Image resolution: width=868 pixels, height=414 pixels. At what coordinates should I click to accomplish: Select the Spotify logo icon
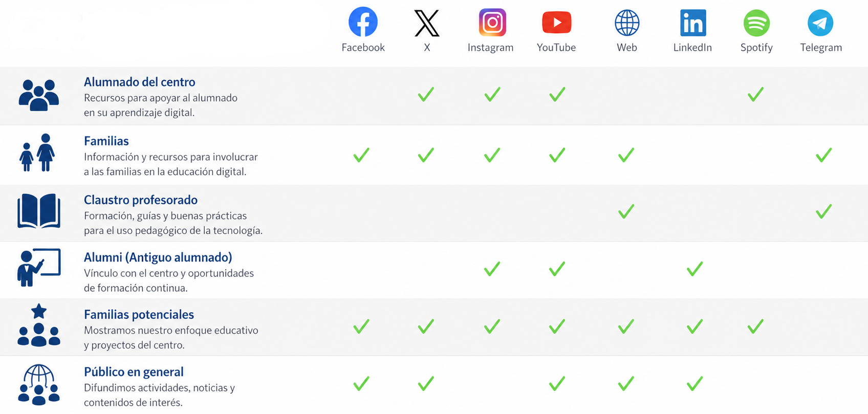click(x=756, y=23)
